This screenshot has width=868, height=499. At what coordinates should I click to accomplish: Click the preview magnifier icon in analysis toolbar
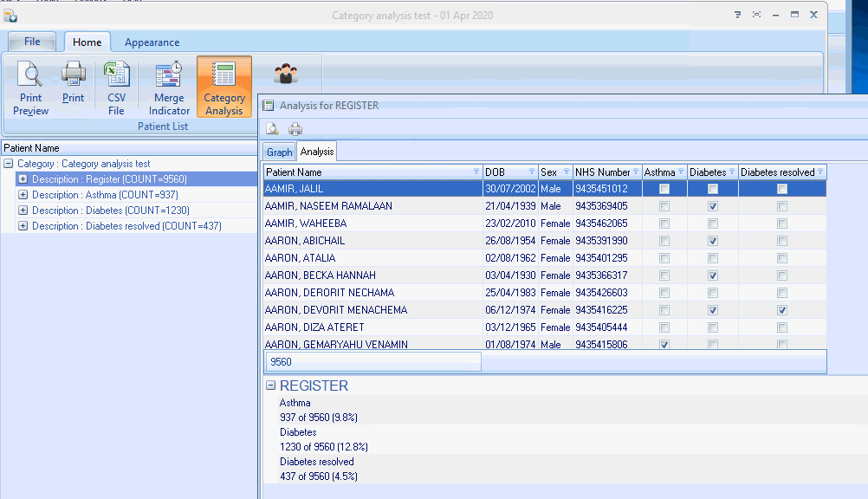pyautogui.click(x=272, y=129)
